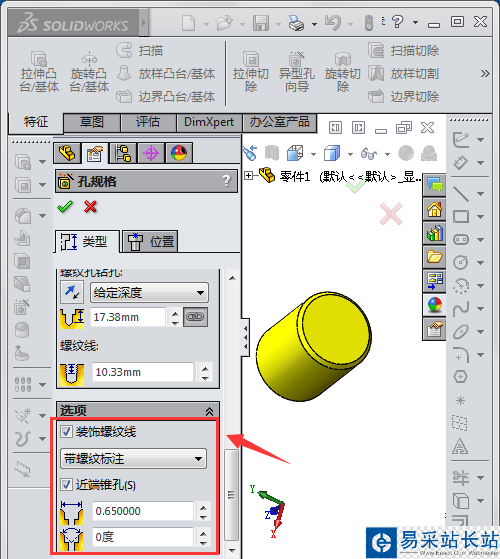Click the scroll down arrow of property panel
Image resolution: width=500 pixels, height=559 pixels.
(x=232, y=550)
